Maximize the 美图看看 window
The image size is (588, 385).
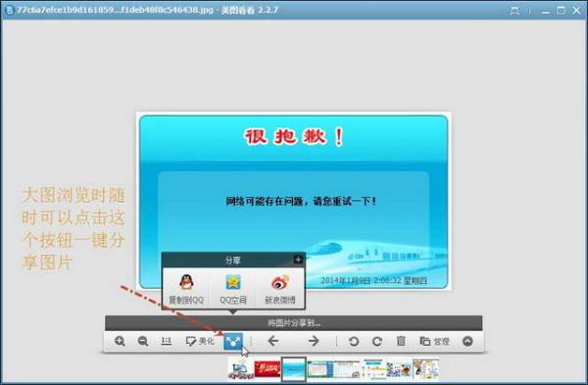click(561, 11)
